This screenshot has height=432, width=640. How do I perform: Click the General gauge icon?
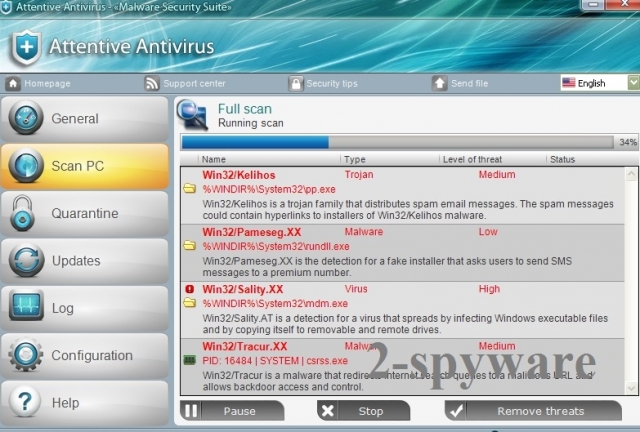(x=26, y=118)
